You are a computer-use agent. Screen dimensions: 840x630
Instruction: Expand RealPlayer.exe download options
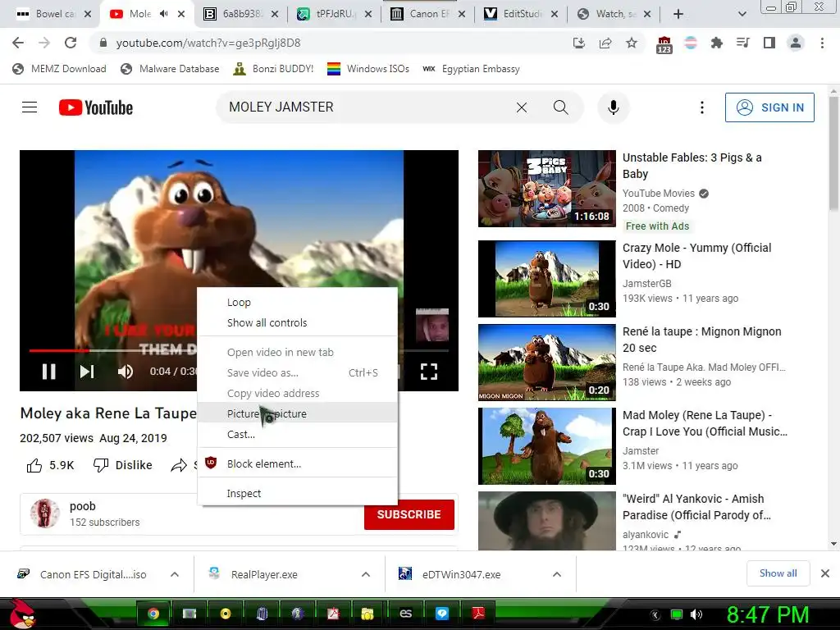[366, 574]
